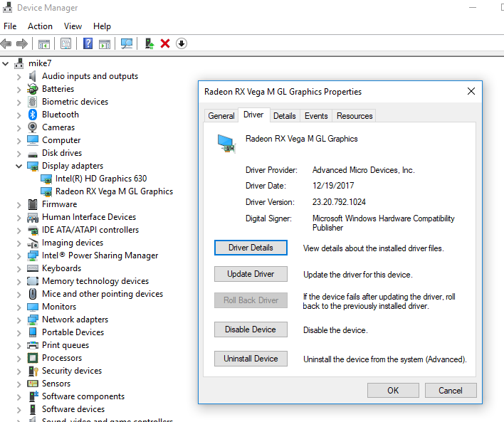Expand the Network adapters category

pyautogui.click(x=19, y=320)
